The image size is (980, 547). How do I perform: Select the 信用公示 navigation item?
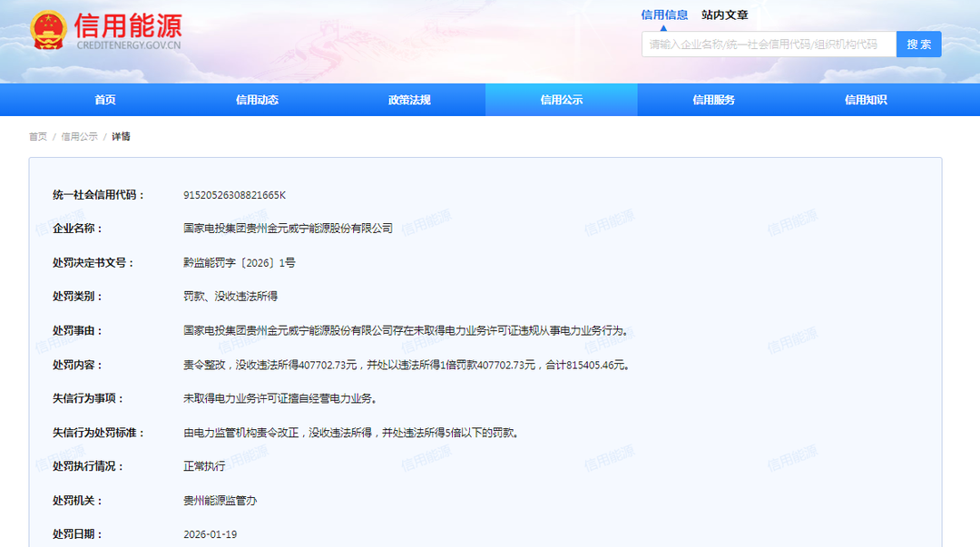pos(561,100)
